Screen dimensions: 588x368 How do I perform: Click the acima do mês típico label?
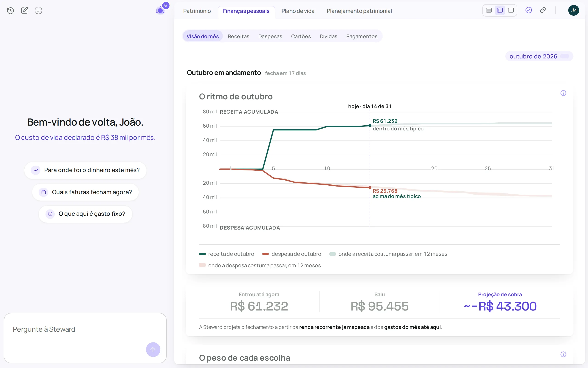396,196
